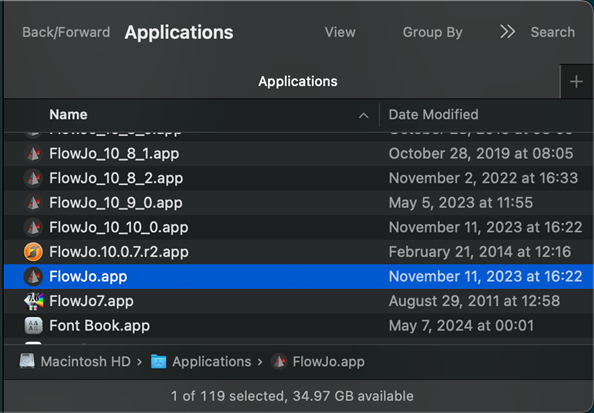Go to Macintosh HD in path bar
This screenshot has width=594, height=413.
(86, 361)
